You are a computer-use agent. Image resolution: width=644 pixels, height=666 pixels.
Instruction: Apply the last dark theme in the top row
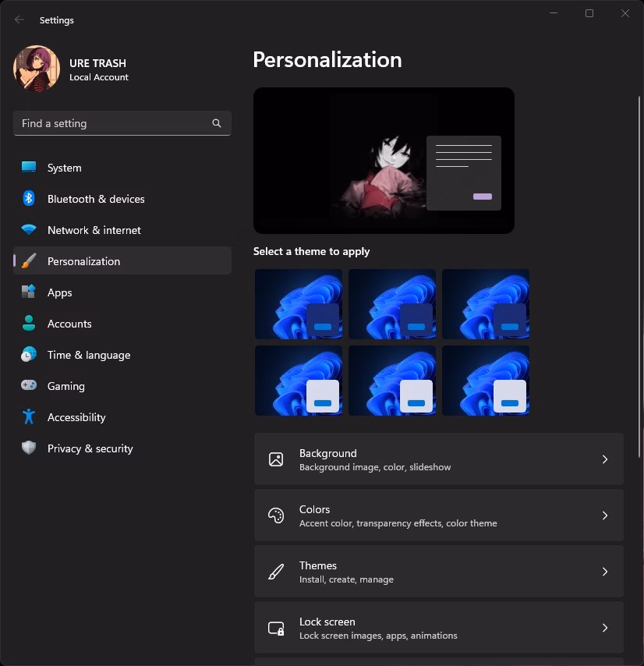[486, 304]
